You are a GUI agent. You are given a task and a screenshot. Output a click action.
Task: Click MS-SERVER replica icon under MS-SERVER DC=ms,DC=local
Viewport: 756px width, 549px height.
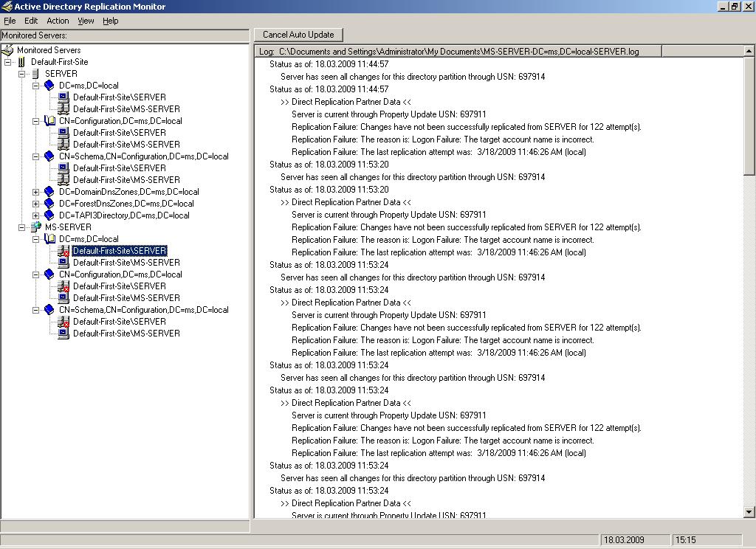pyautogui.click(x=63, y=263)
